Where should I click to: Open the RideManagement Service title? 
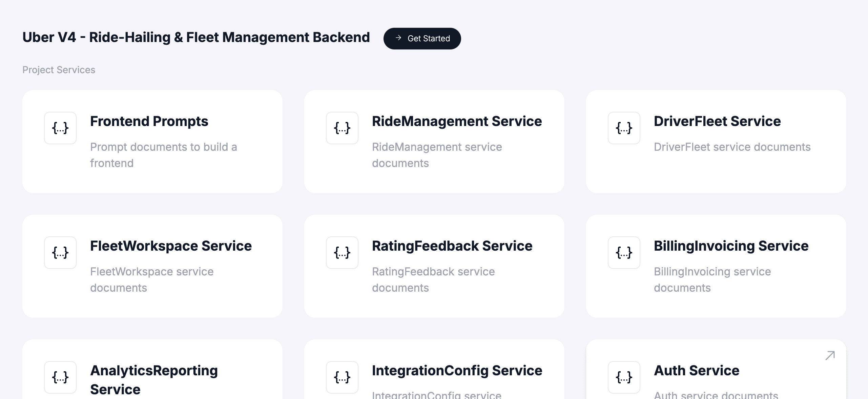[x=457, y=121]
